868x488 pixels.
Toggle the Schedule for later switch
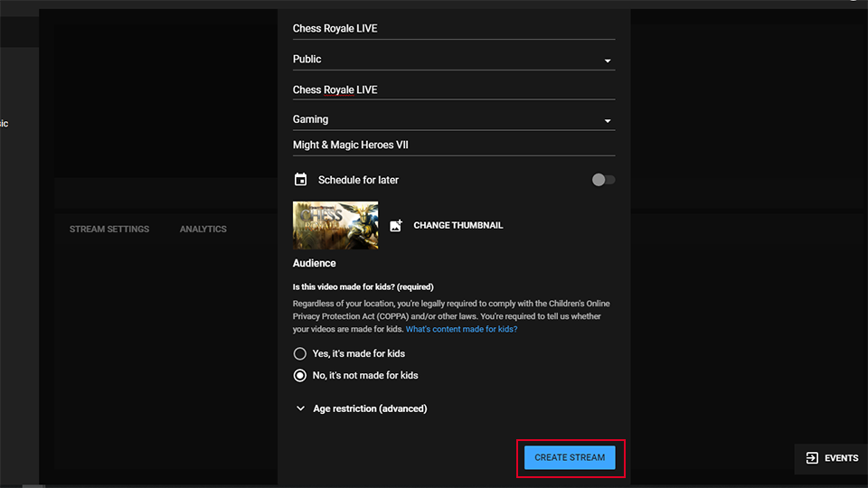point(603,180)
